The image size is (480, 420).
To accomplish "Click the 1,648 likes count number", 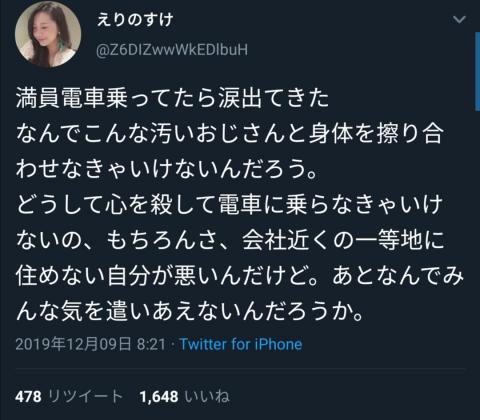I will tap(159, 397).
